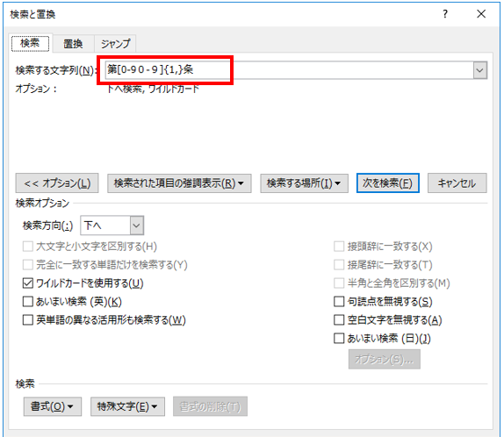Expand the 検索方向 direction combo box

112,226
